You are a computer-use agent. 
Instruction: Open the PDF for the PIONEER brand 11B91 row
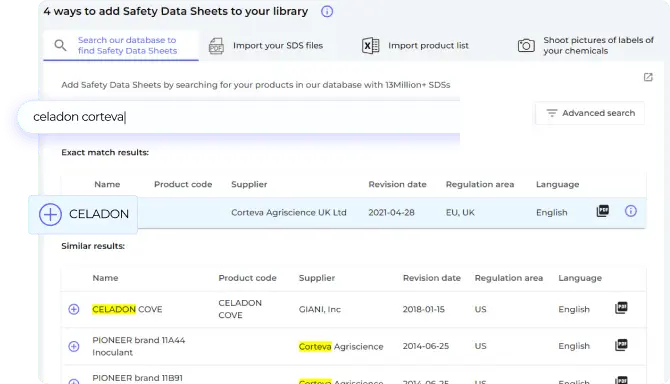pyautogui.click(x=621, y=380)
